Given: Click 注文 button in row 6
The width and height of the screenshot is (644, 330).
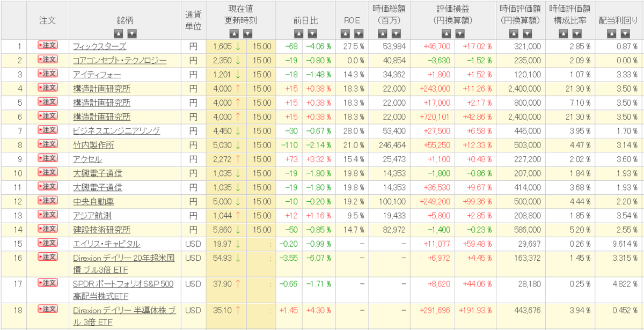Looking at the screenshot, I should coord(47,115).
